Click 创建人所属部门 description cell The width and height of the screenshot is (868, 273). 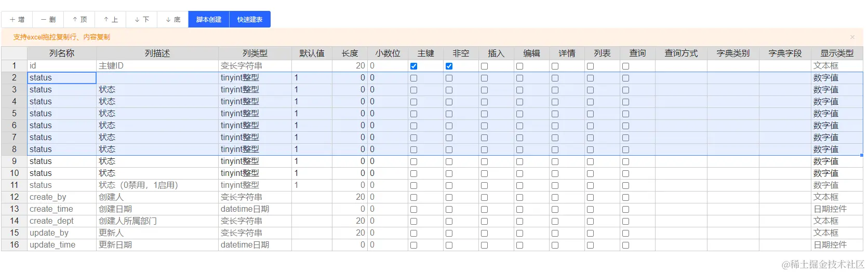(157, 221)
